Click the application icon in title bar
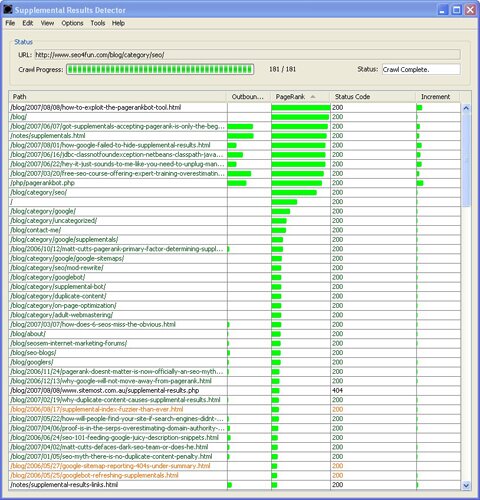Image resolution: width=480 pixels, height=500 pixels. coord(8,9)
